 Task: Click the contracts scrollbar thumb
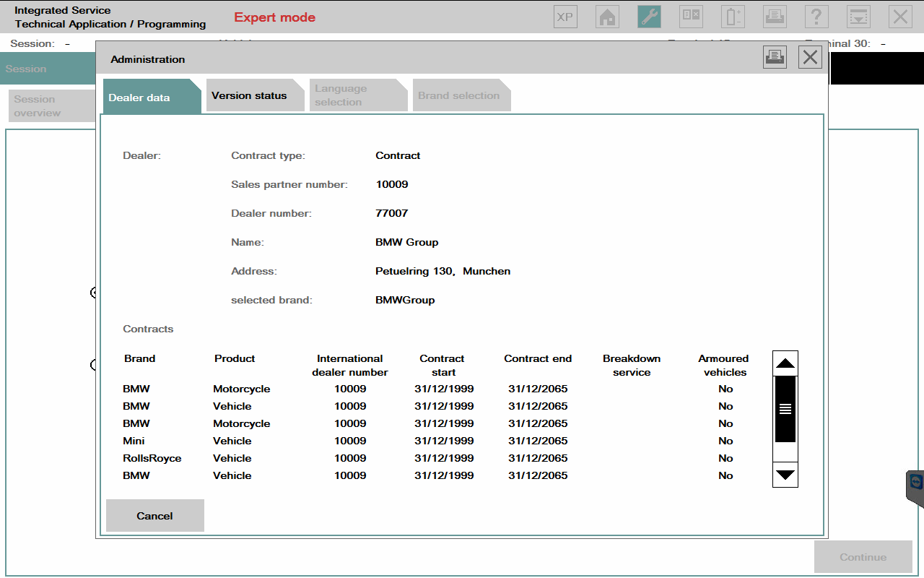point(785,409)
